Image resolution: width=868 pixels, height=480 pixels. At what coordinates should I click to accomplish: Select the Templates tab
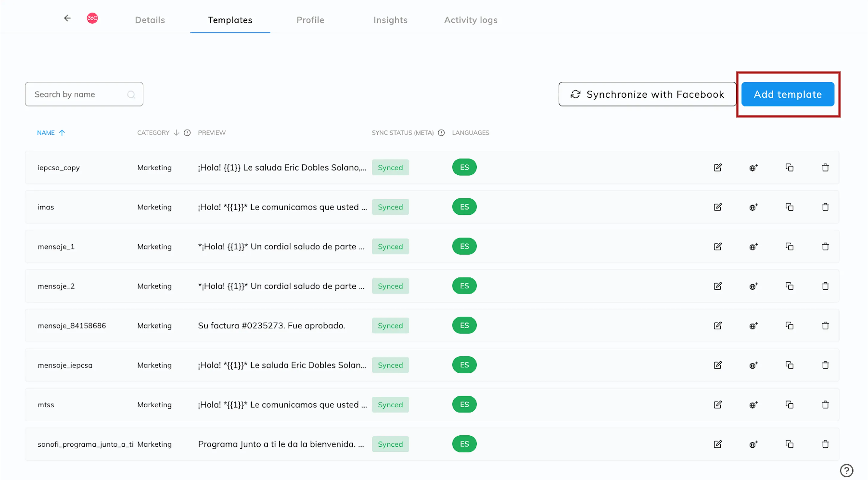click(230, 20)
